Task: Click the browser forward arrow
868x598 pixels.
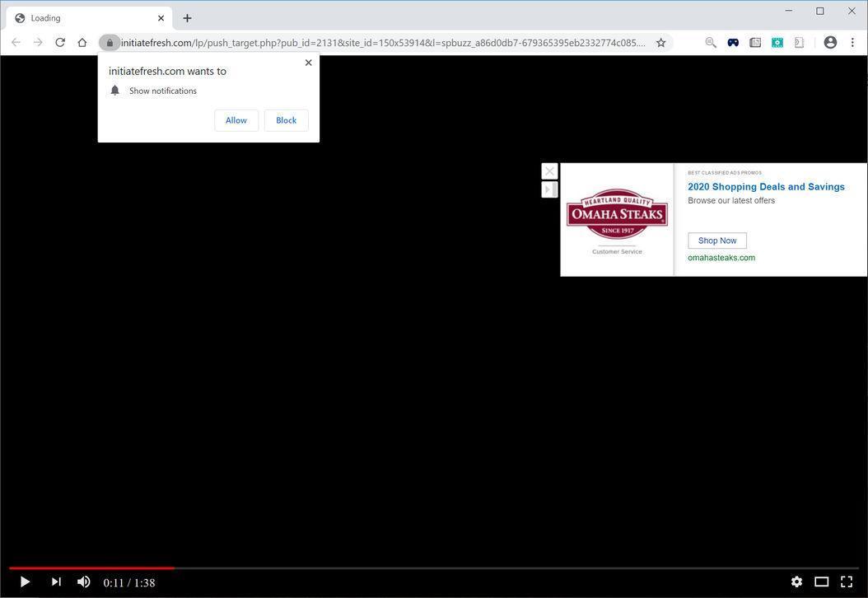Action: pyautogui.click(x=38, y=43)
